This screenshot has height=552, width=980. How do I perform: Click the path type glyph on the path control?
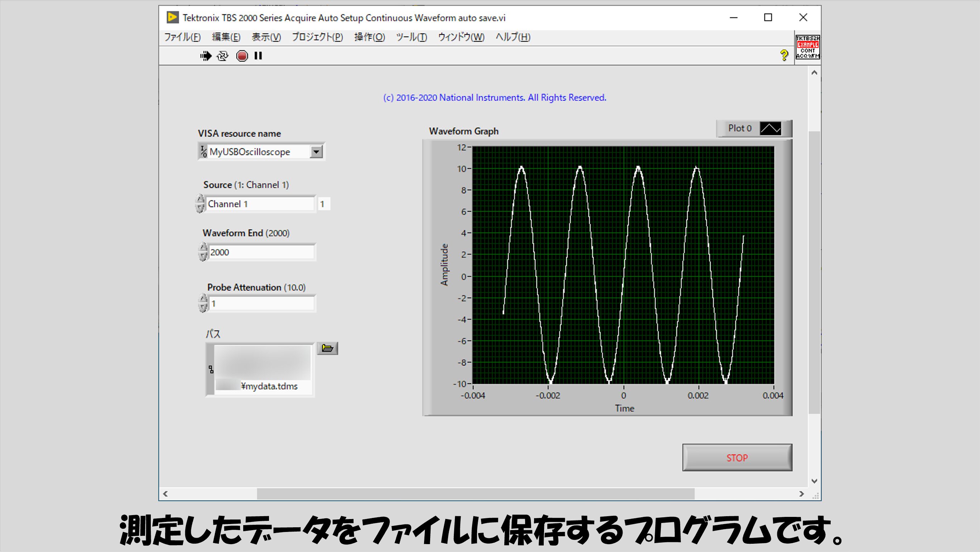click(211, 369)
